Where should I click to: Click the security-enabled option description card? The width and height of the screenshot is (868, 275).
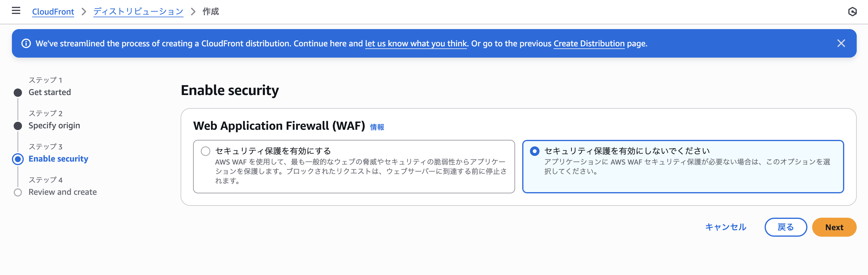(x=354, y=167)
